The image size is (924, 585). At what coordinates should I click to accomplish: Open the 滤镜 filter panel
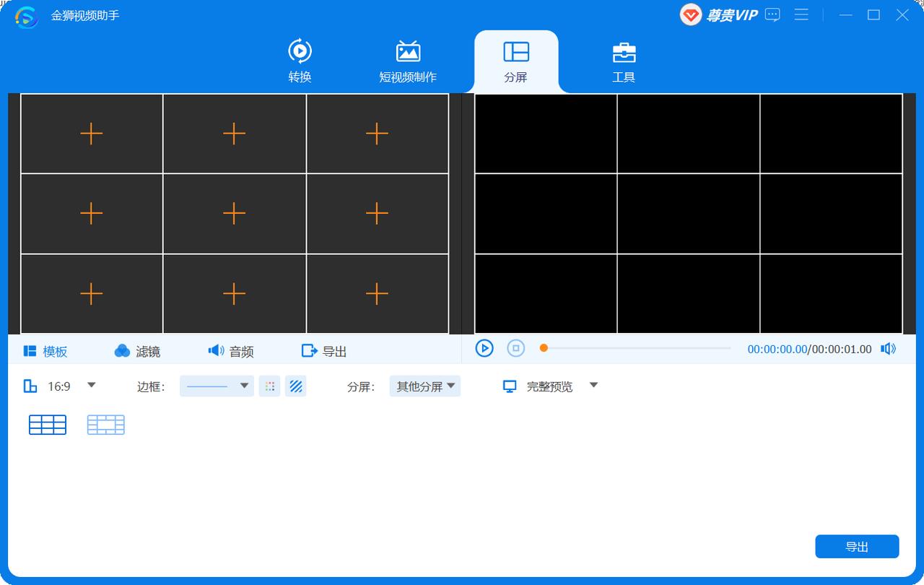pyautogui.click(x=137, y=351)
